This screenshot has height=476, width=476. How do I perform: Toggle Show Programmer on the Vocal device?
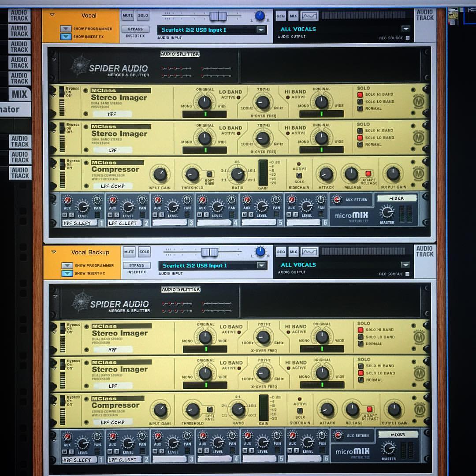click(x=66, y=29)
